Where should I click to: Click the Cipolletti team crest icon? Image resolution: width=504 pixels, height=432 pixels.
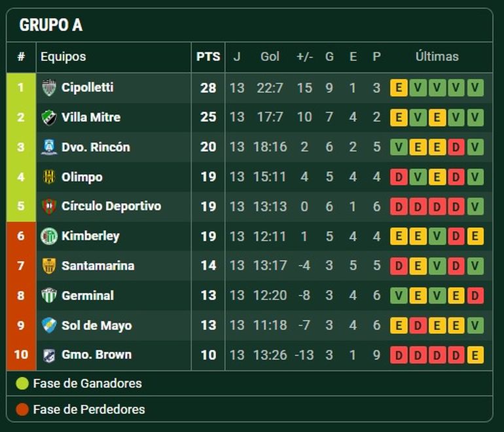49,88
